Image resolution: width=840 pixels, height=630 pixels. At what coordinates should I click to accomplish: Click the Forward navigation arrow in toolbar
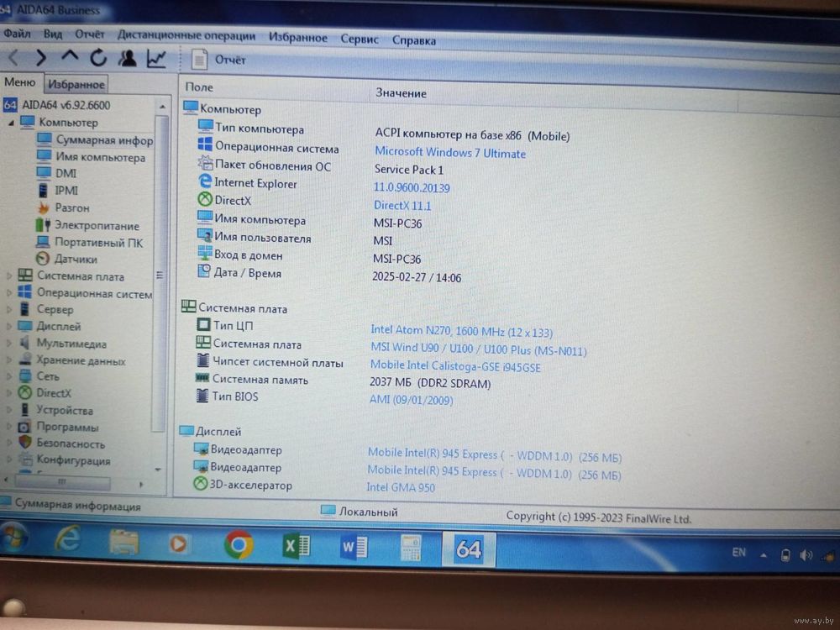point(40,58)
